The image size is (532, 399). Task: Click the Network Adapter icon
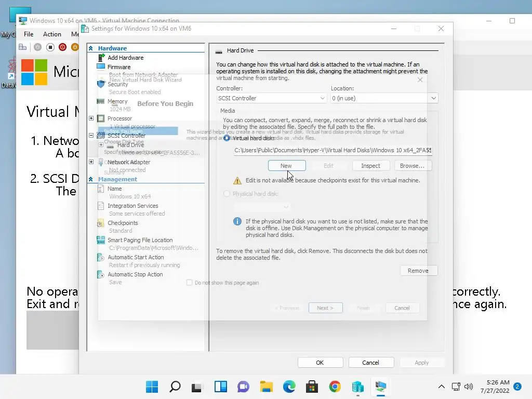tap(101, 162)
